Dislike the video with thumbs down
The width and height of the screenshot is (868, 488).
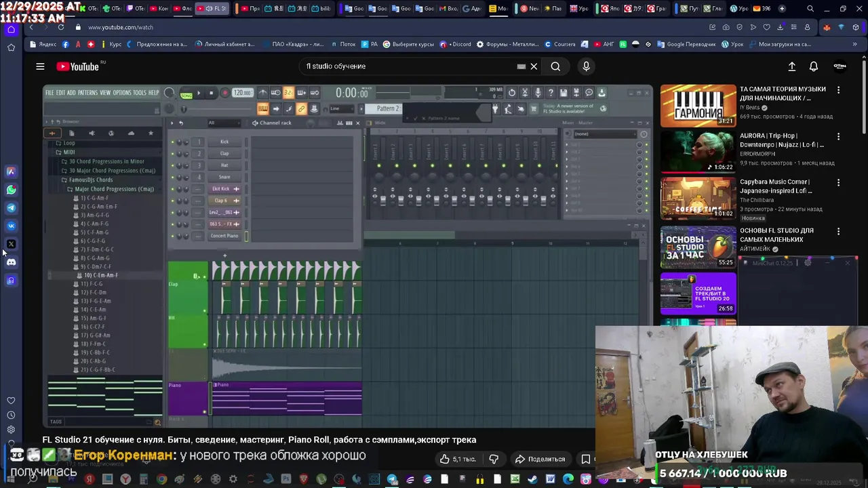click(494, 459)
